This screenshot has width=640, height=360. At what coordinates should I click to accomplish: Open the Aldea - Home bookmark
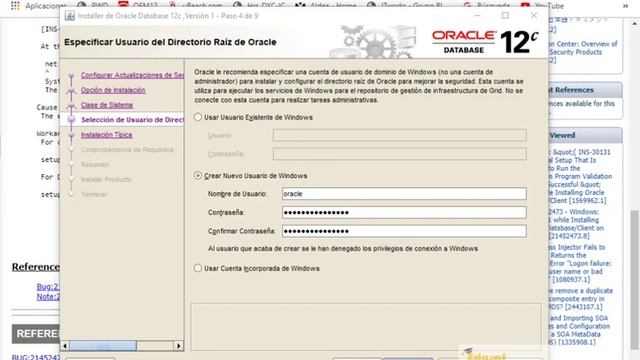click(x=326, y=6)
